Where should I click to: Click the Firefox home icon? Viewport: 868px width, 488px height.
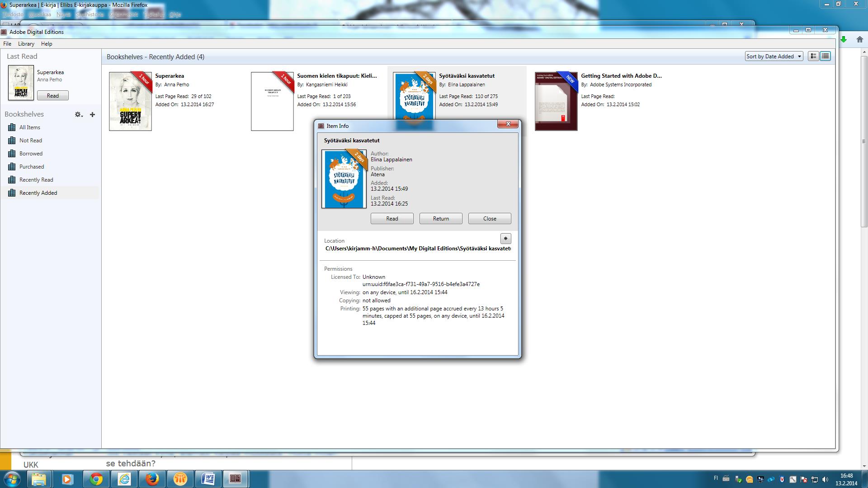coord(860,40)
